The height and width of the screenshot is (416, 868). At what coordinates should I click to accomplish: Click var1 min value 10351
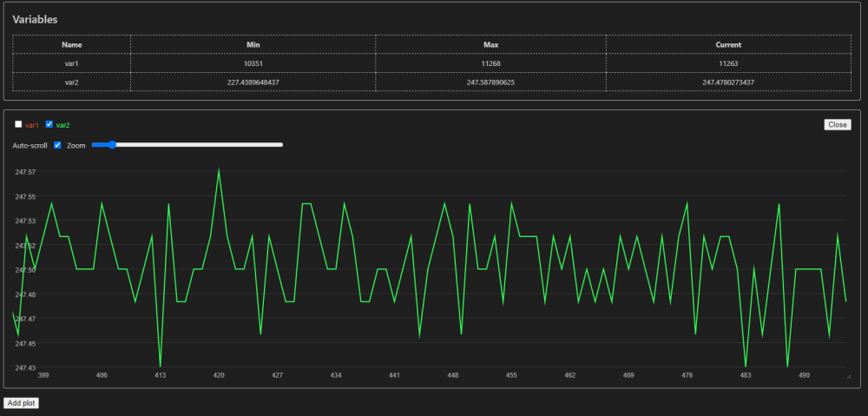253,63
